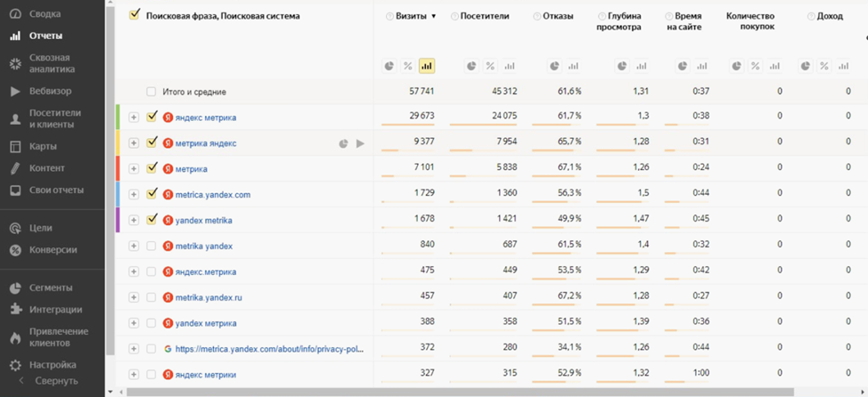The height and width of the screenshot is (397, 868).
Task: Toggle the header select-all checkbox
Action: [x=134, y=15]
